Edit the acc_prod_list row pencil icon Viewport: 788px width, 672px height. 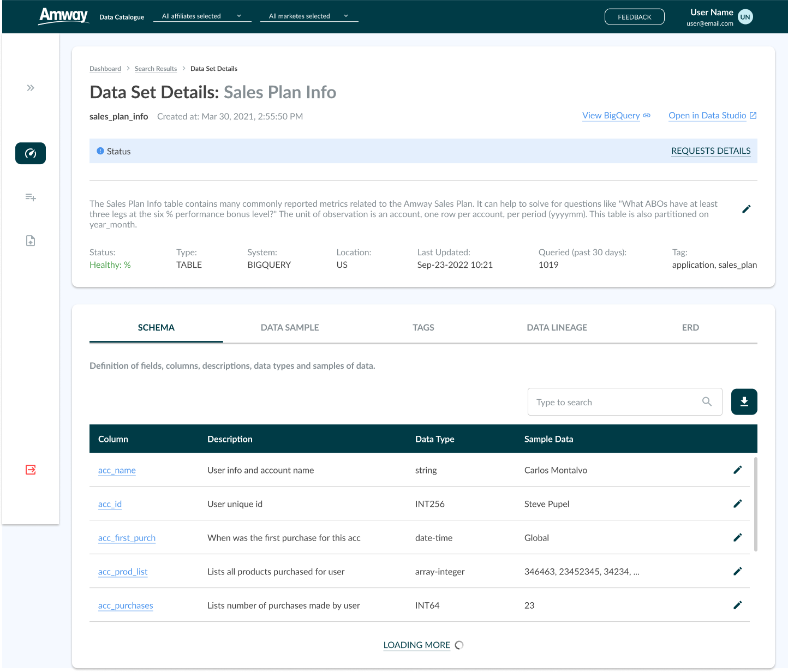coord(737,571)
